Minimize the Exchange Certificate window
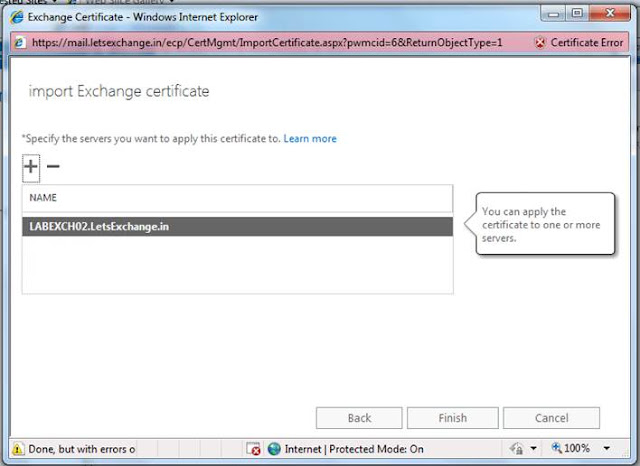This screenshot has width=640, height=466. [x=553, y=13]
